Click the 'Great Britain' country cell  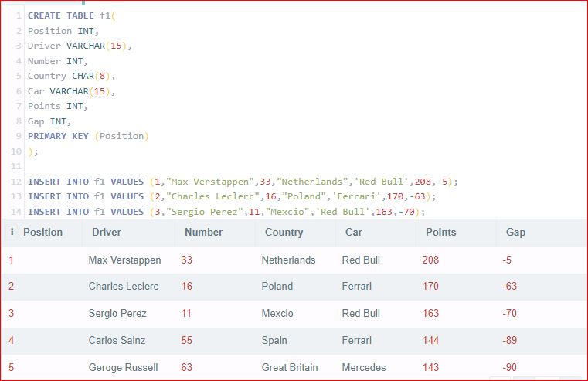[x=290, y=367]
